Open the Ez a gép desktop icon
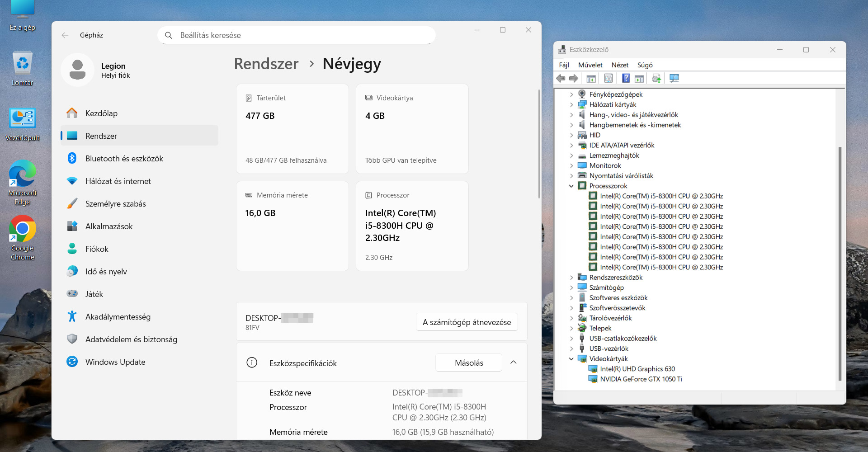 point(23,16)
